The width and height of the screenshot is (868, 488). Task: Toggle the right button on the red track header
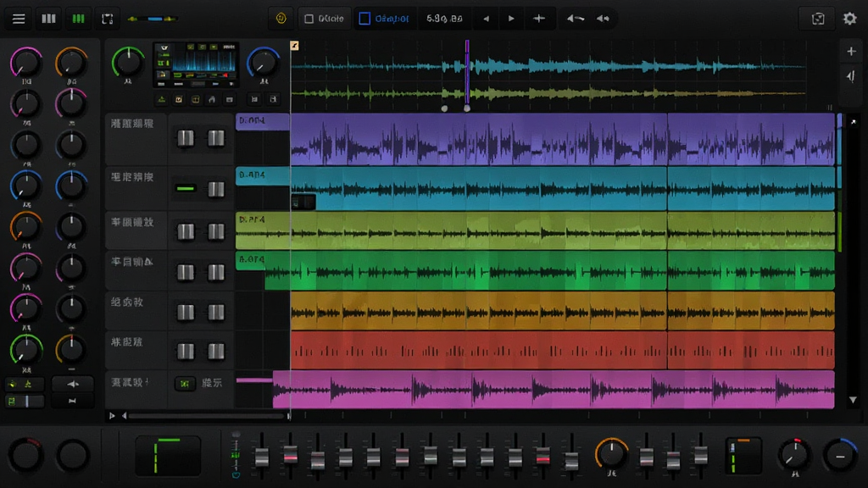(216, 351)
